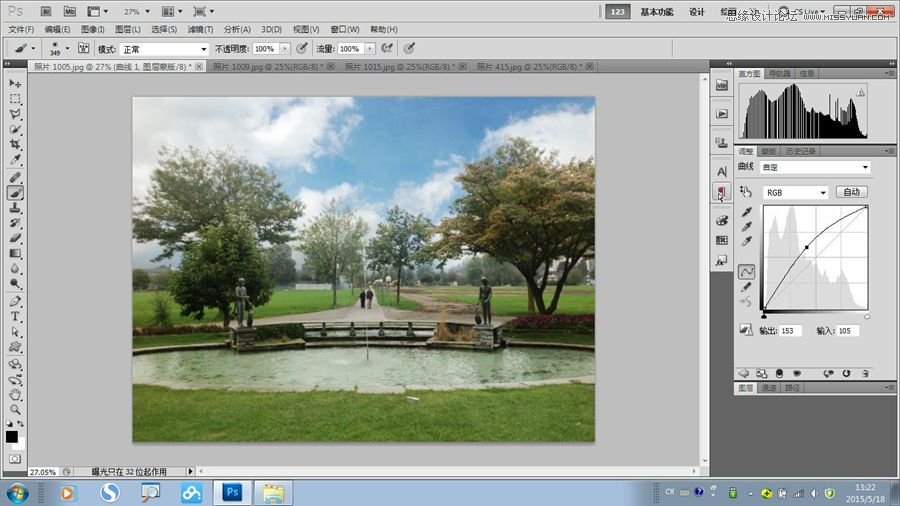The width and height of the screenshot is (900, 506).
Task: Pick the black point eyedropper in Curves
Action: pos(746,212)
